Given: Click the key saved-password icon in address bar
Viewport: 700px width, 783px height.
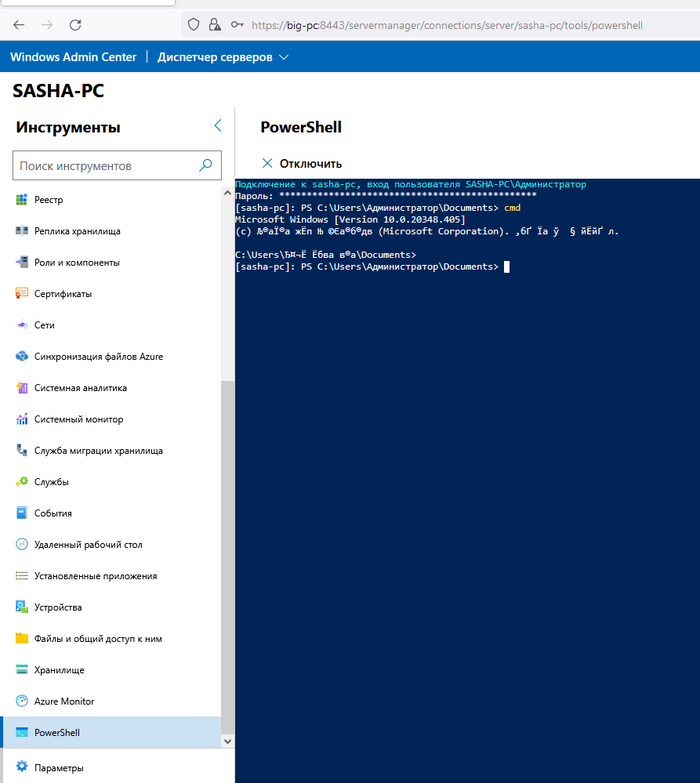Looking at the screenshot, I should click(x=238, y=24).
